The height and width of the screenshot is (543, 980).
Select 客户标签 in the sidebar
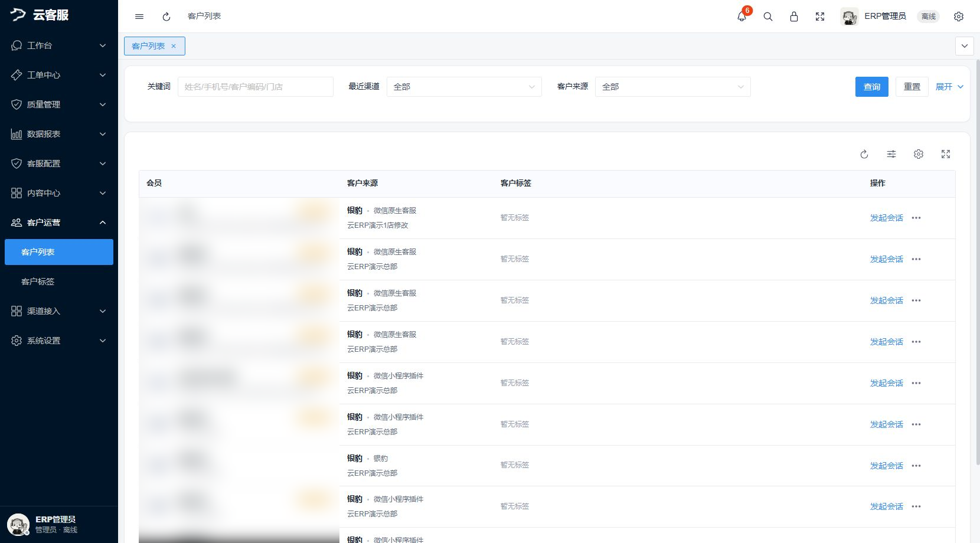coord(59,282)
